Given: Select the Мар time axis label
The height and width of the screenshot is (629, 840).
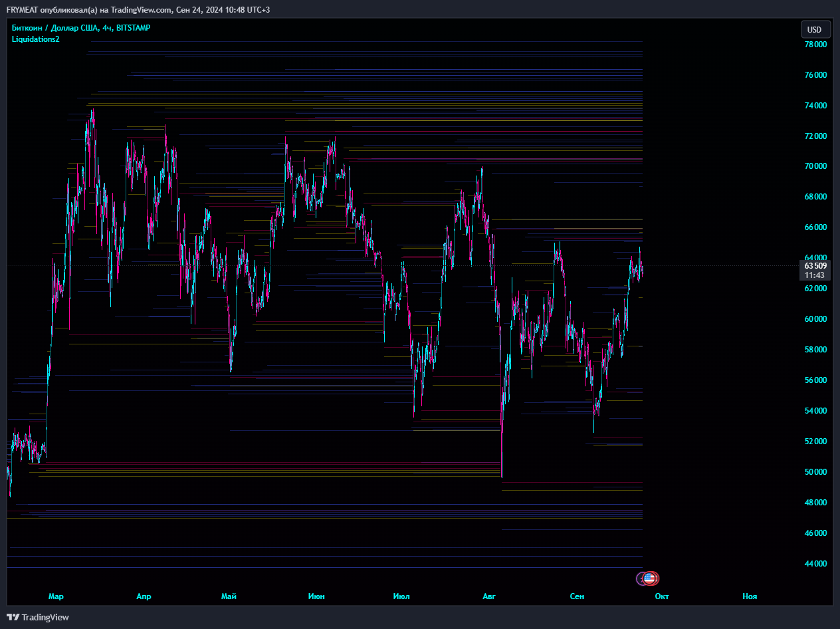Looking at the screenshot, I should point(56,596).
